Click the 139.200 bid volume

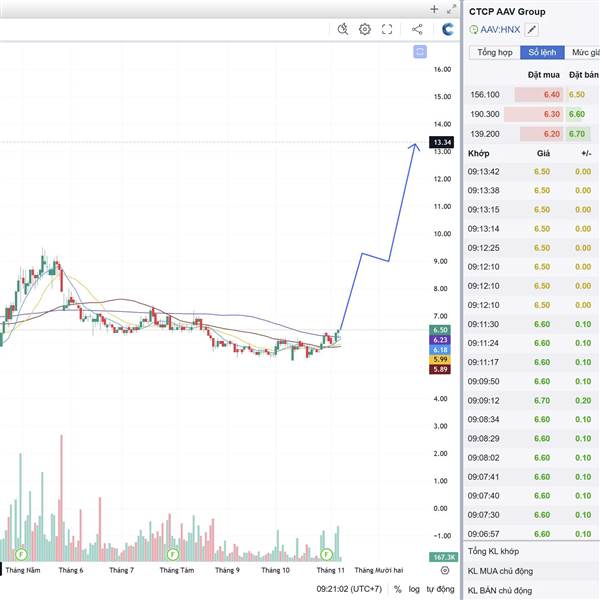coord(484,134)
